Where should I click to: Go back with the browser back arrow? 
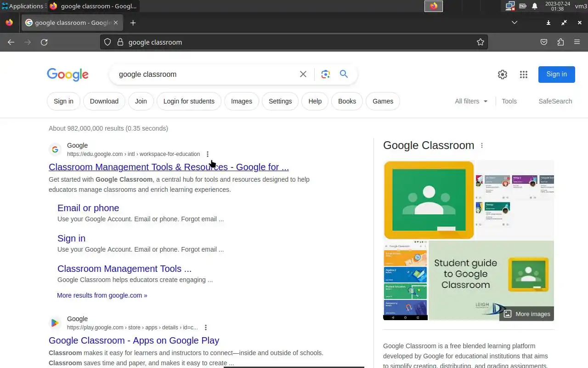(11, 42)
